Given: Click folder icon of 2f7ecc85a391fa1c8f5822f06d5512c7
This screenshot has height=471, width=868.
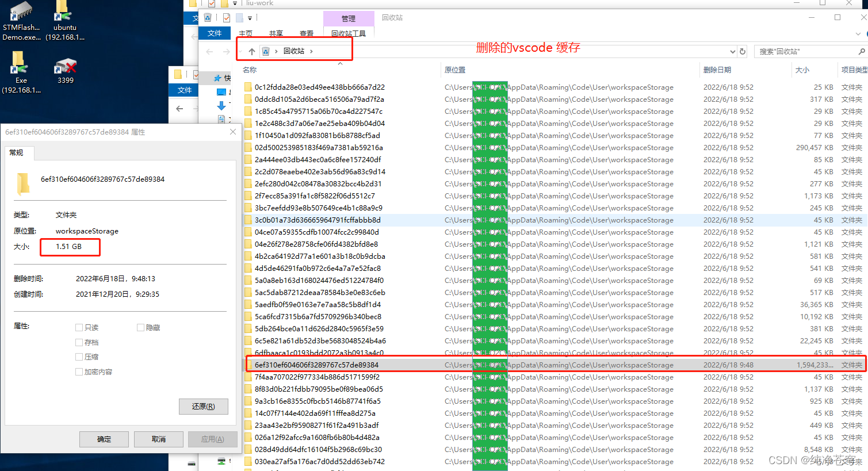Looking at the screenshot, I should (x=248, y=196).
